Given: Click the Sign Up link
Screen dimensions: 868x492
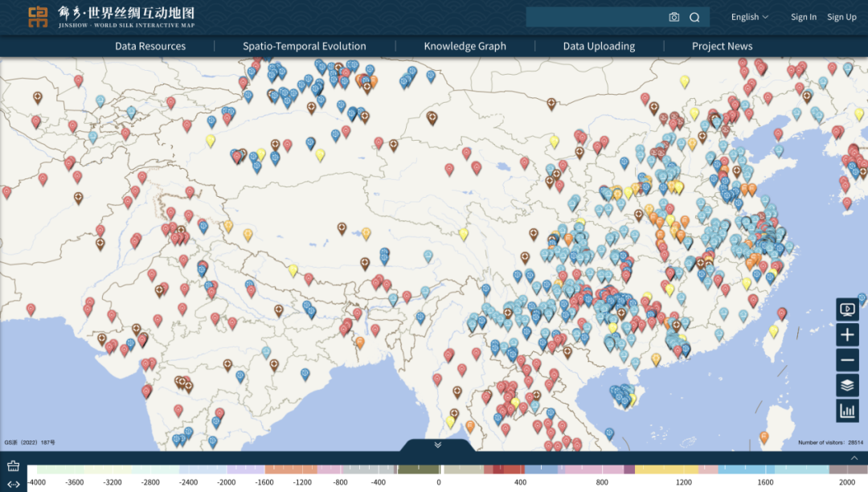Looking at the screenshot, I should pos(841,17).
